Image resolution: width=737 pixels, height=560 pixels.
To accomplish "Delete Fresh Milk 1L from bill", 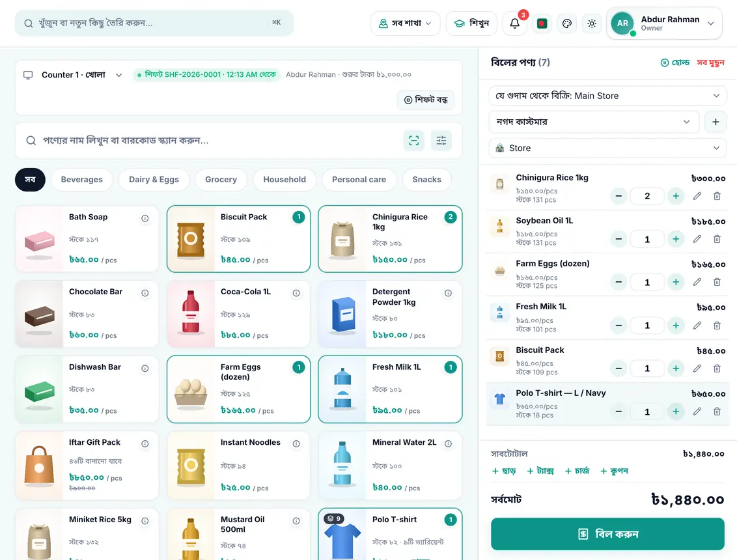I will coord(717,326).
